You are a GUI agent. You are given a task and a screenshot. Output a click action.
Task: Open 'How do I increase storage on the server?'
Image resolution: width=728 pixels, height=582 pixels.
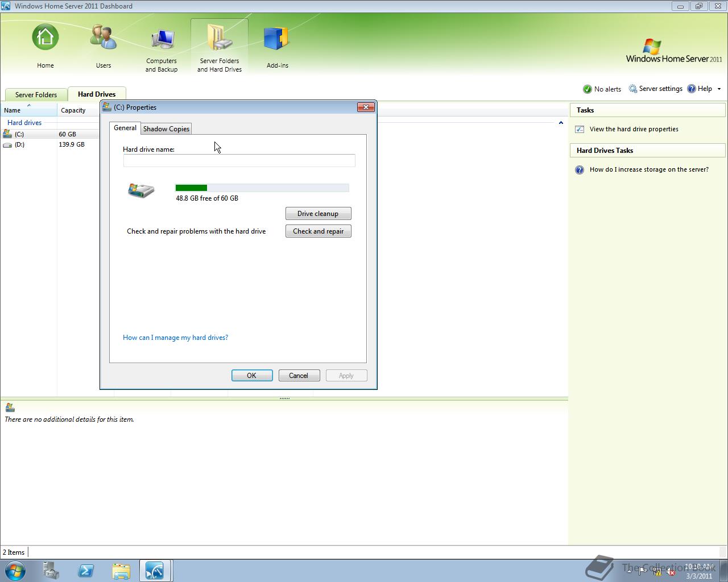click(649, 169)
